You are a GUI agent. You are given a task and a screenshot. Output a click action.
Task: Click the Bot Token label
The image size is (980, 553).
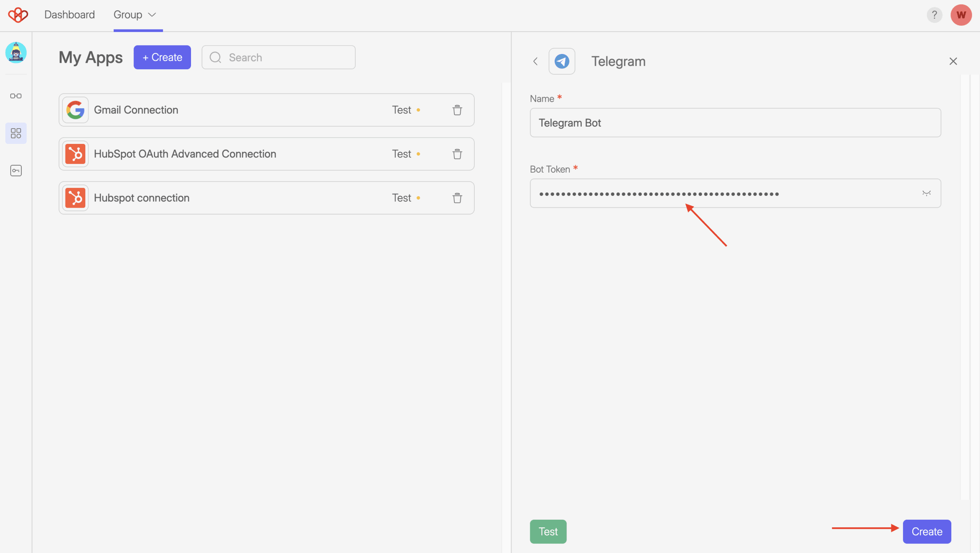pos(550,169)
